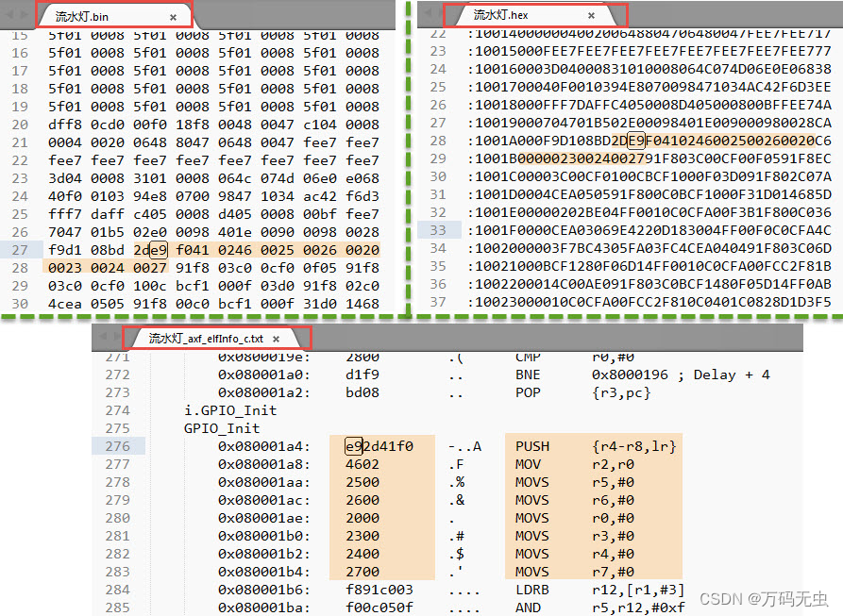Click the hex record starting ':10015000FEE7'
The height and width of the screenshot is (616, 843).
coord(649,51)
